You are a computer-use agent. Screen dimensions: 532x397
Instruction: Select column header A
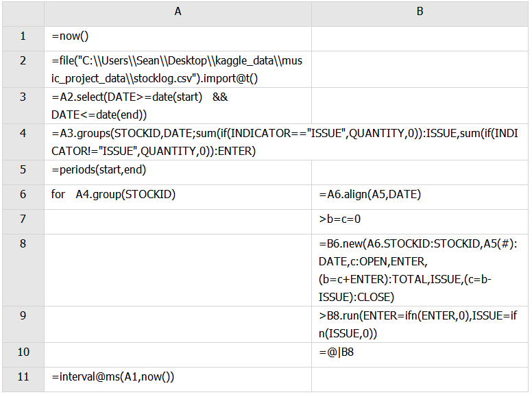178,14
